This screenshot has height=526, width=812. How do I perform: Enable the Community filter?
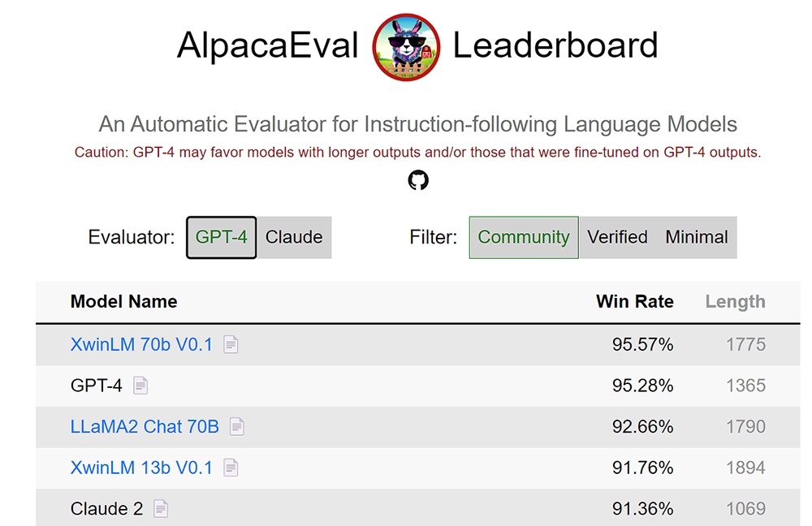coord(523,237)
